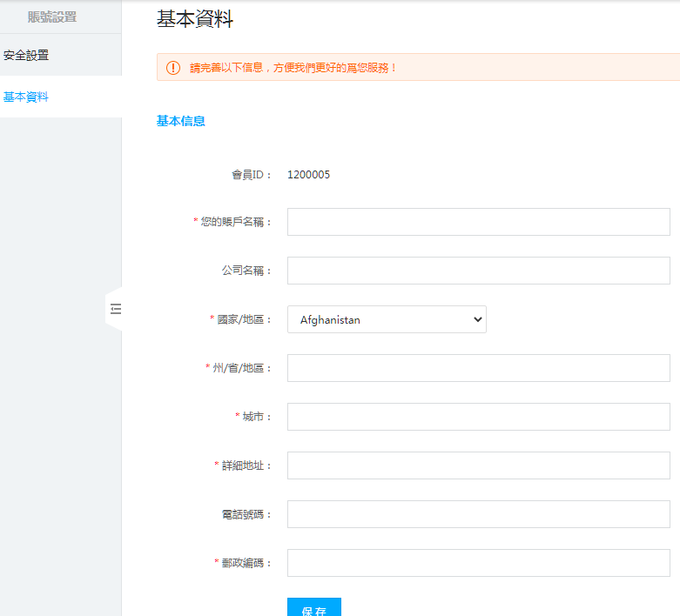Focus the 電話號碼 input field

click(x=479, y=514)
